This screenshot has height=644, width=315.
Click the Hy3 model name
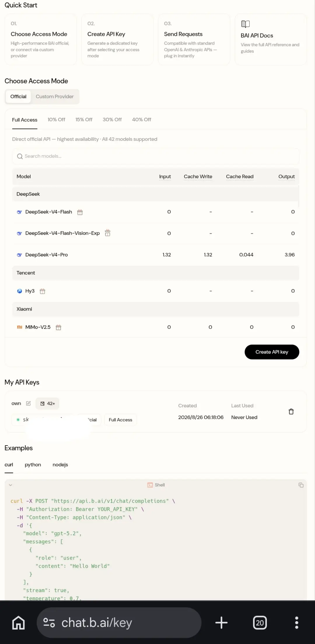30,291
